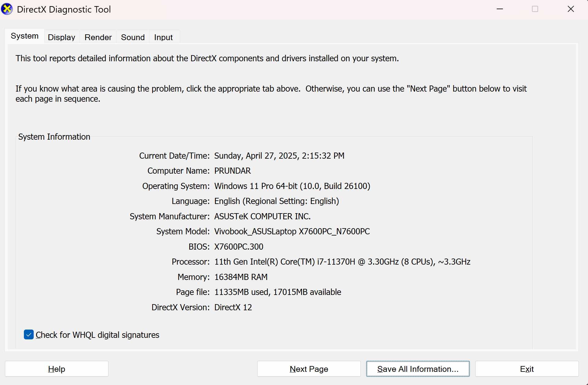Open the Display tab
This screenshot has height=385, width=588.
62,37
